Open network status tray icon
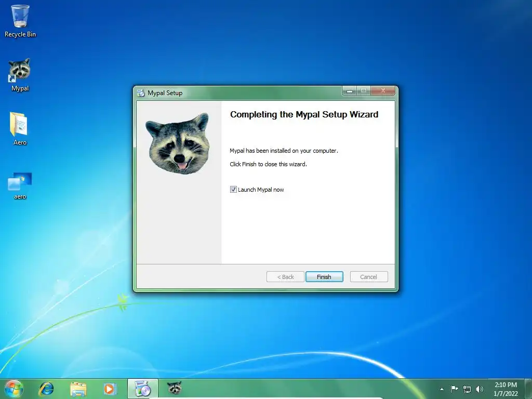This screenshot has width=532, height=399. click(467, 389)
